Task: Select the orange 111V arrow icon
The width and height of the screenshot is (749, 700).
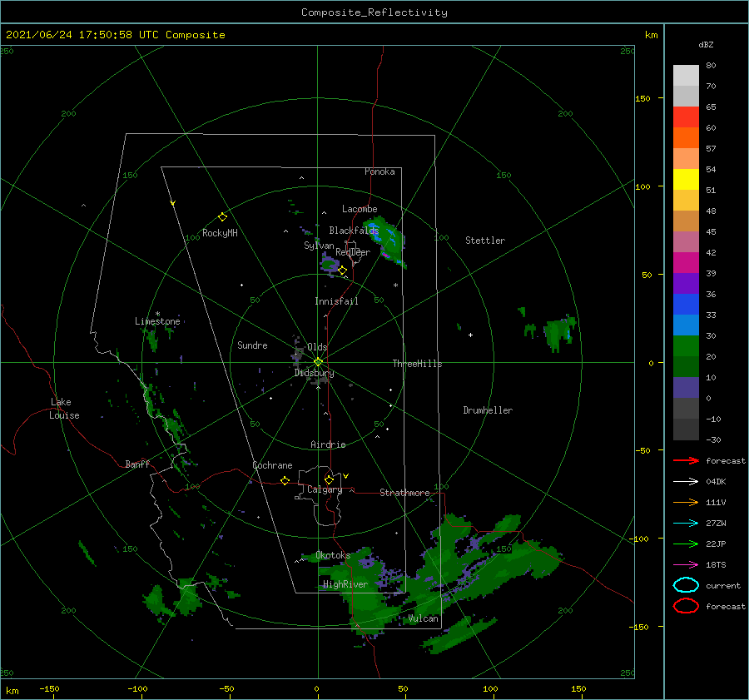Action: (686, 502)
